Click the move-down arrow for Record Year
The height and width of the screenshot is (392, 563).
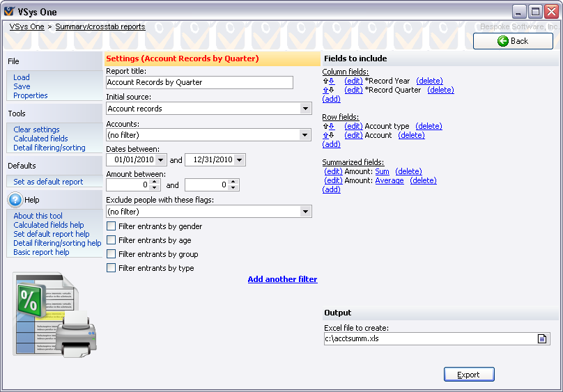click(332, 81)
